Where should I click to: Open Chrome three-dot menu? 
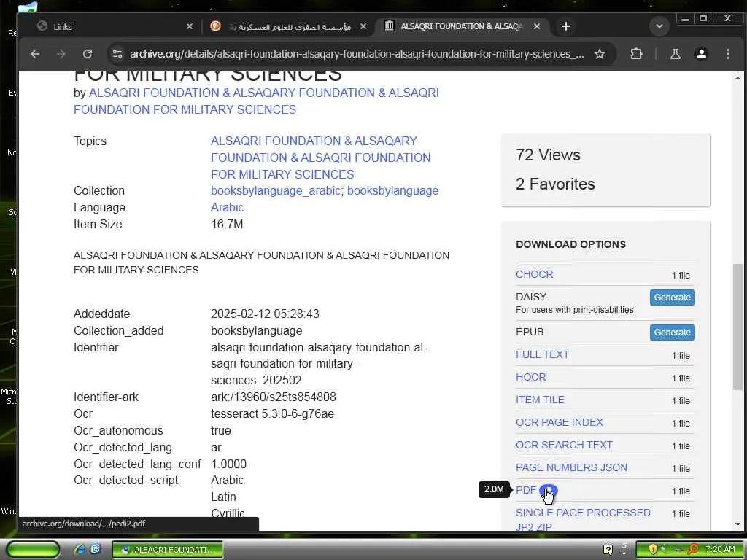pos(727,54)
